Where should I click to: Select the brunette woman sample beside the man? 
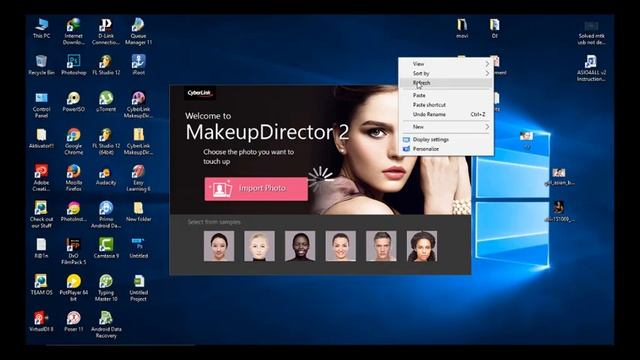click(340, 246)
